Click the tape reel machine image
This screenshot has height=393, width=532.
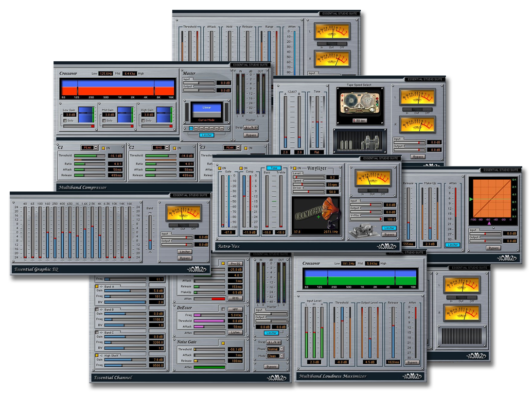360,105
